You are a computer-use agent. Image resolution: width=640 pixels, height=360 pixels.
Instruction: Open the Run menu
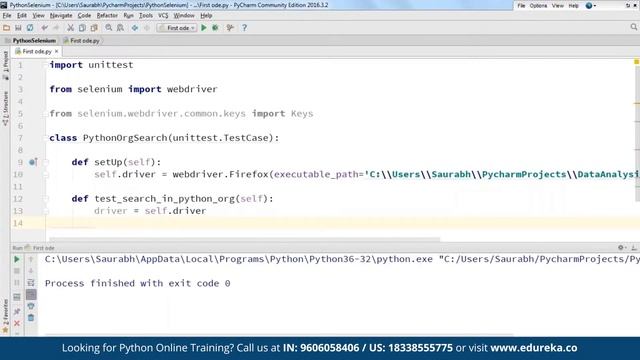pyautogui.click(x=128, y=16)
